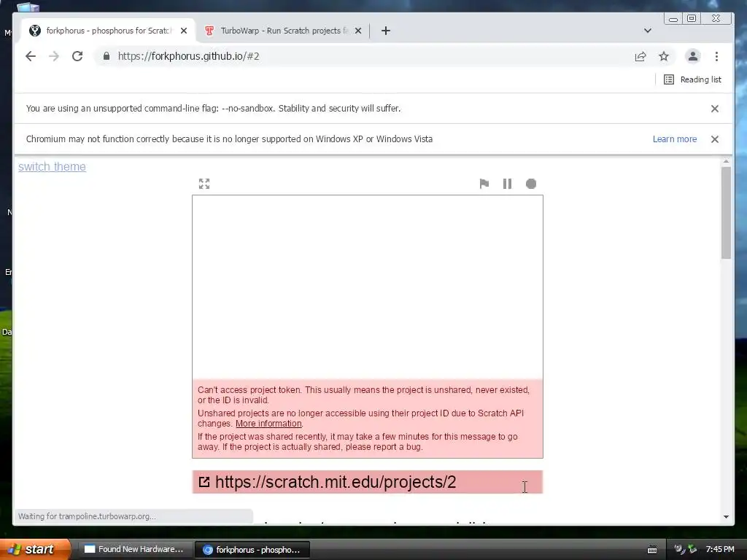This screenshot has width=747, height=560.
Task: Go forward in browser history
Action: coord(54,56)
